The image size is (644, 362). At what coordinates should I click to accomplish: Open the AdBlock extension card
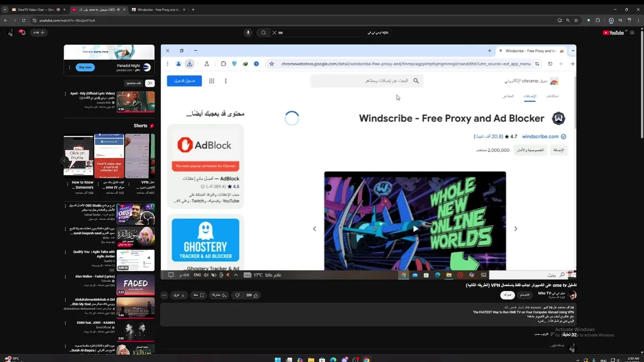(205, 166)
